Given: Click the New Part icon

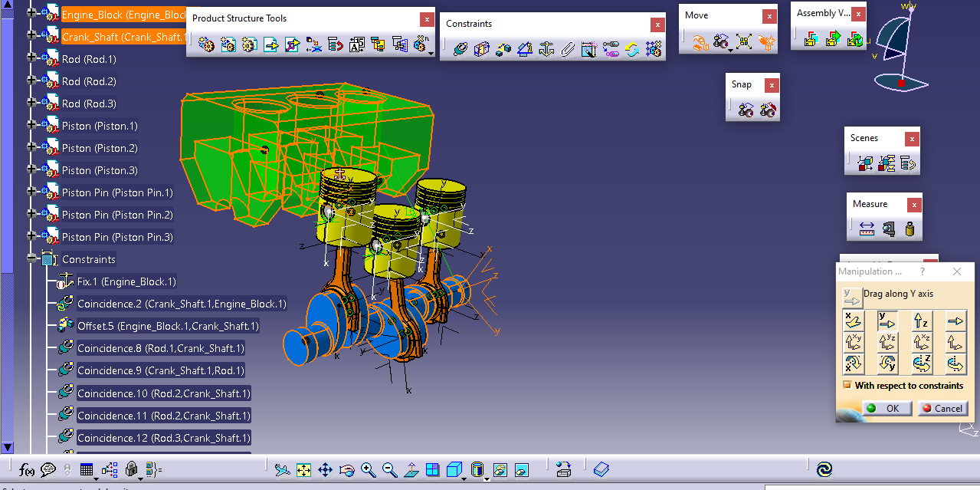Looking at the screenshot, I should tap(249, 44).
